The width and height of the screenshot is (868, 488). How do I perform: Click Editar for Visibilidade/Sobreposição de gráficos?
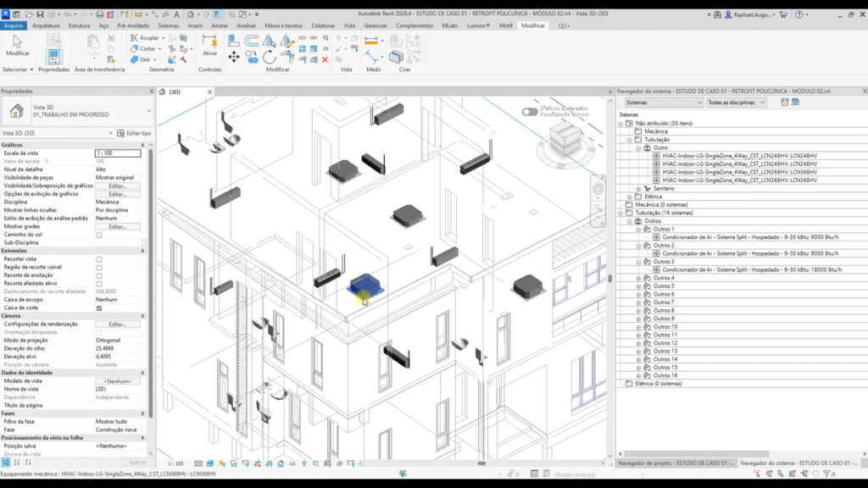click(117, 186)
